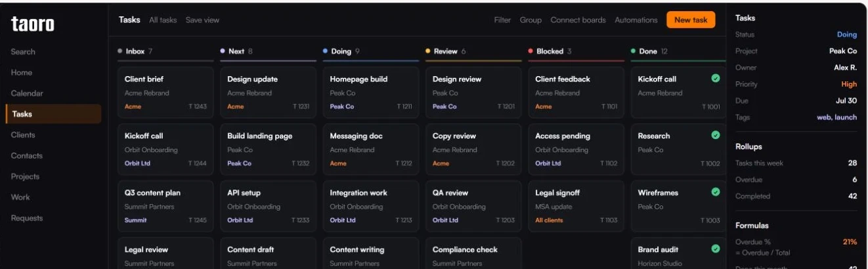This screenshot has height=269, width=868.
Task: Open the Homepage build task card
Action: (x=370, y=93)
